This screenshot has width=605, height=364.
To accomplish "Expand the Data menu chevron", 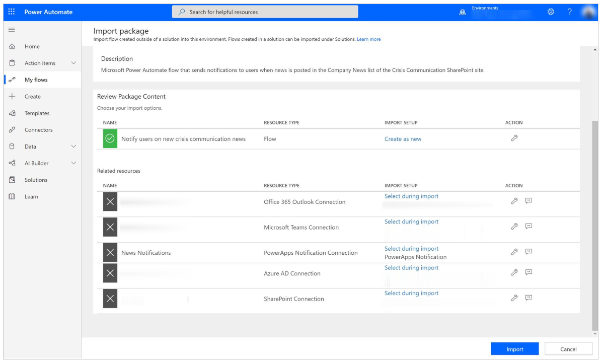I will coord(73,147).
